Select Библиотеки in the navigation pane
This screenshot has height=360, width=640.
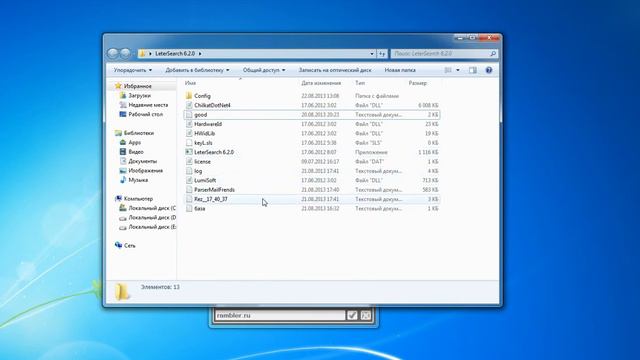click(139, 133)
